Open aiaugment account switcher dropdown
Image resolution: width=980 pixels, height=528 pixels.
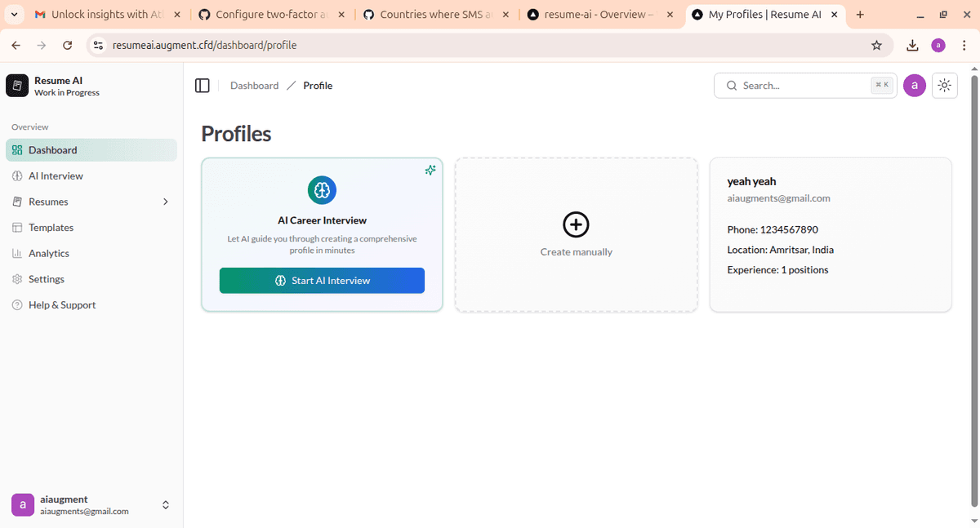166,505
